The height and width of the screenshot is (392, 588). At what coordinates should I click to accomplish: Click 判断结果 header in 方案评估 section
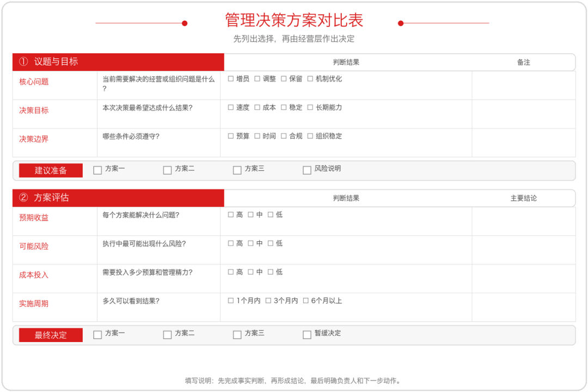coord(346,198)
